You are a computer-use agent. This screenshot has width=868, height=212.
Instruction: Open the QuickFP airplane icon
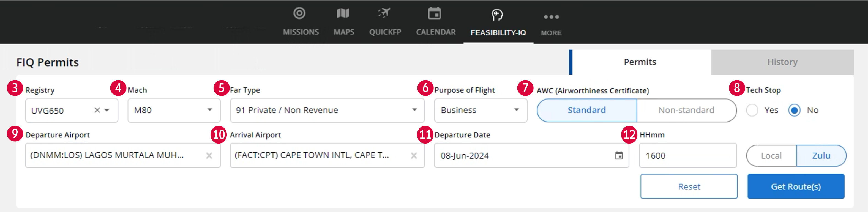coord(384,13)
